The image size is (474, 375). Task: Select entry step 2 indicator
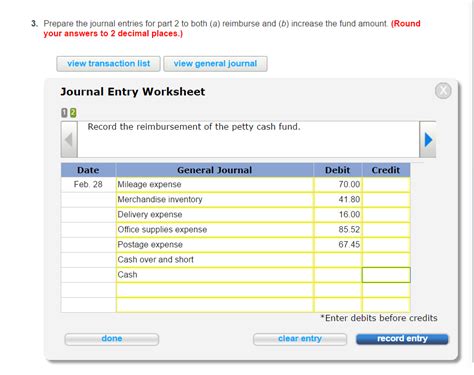tap(73, 113)
